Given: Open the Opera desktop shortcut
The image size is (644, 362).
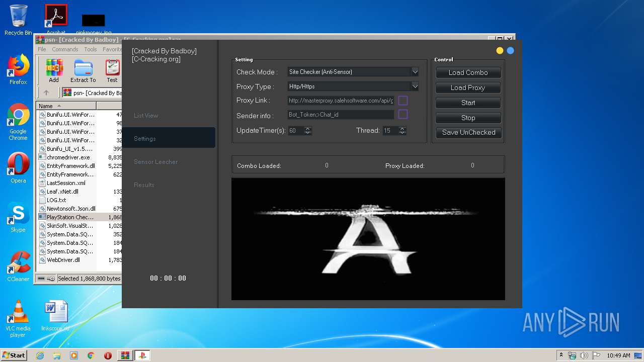Looking at the screenshot, I should tap(18, 168).
